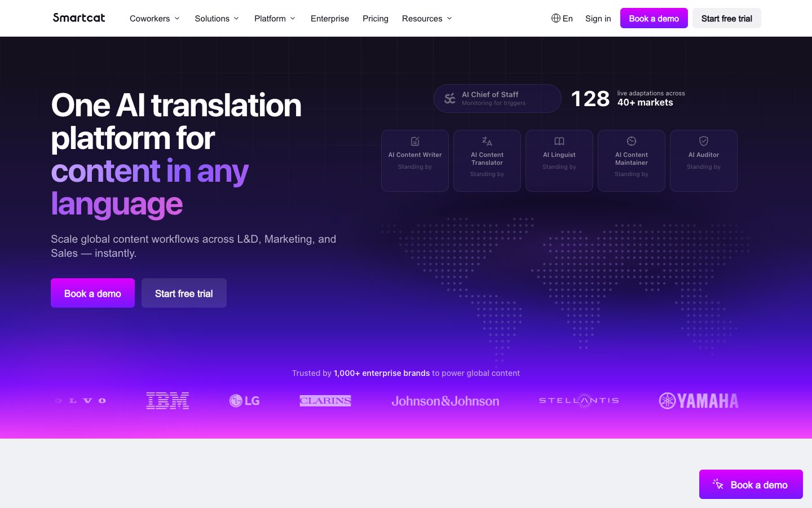The height and width of the screenshot is (508, 812).
Task: Click the Sign in link
Action: click(x=598, y=19)
